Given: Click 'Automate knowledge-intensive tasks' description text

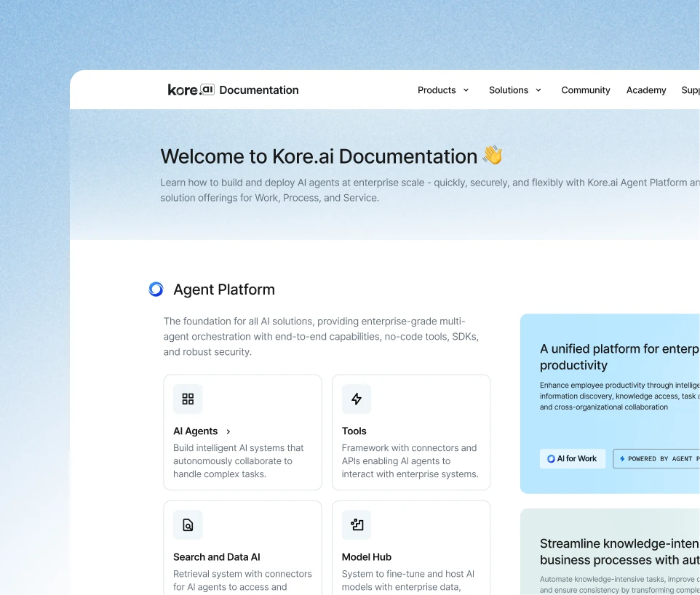Looking at the screenshot, I should click(x=620, y=585).
